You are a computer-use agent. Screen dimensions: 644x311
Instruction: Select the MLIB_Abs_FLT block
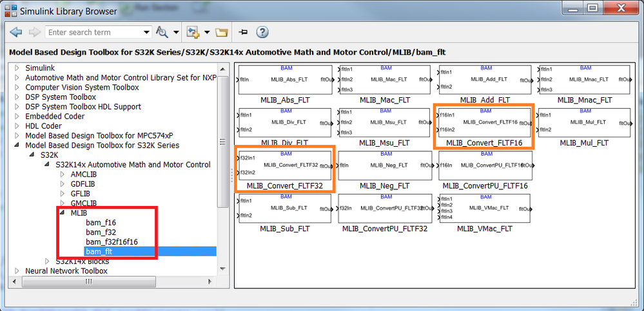[286, 80]
